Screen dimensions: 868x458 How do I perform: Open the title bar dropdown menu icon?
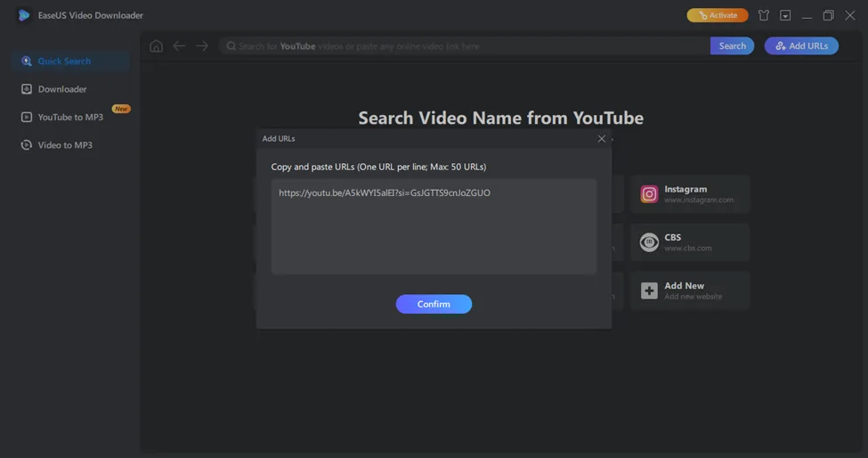(785, 15)
